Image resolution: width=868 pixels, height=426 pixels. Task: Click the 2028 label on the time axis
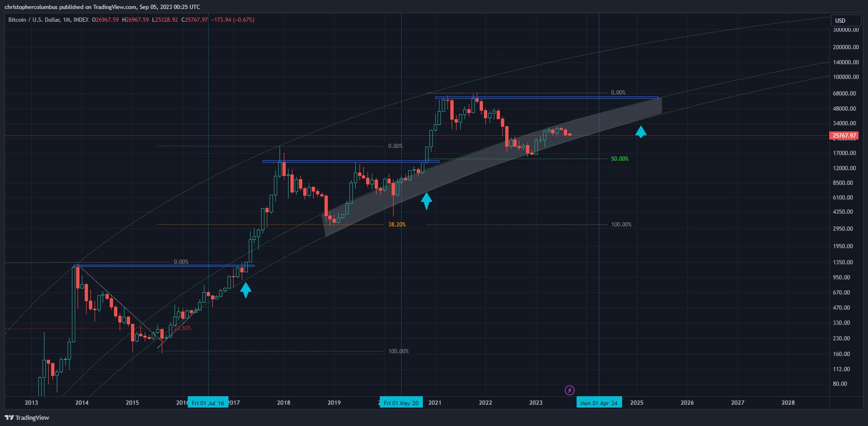coord(788,403)
